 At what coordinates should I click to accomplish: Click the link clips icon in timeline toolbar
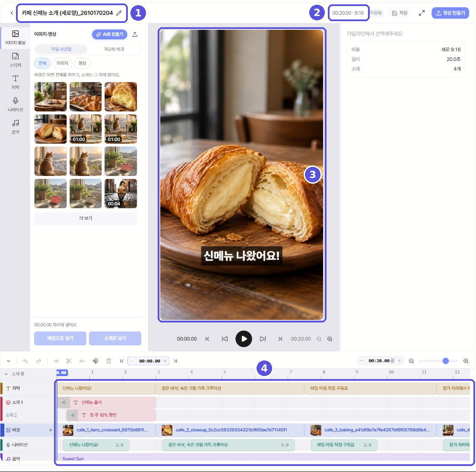pyautogui.click(x=95, y=361)
